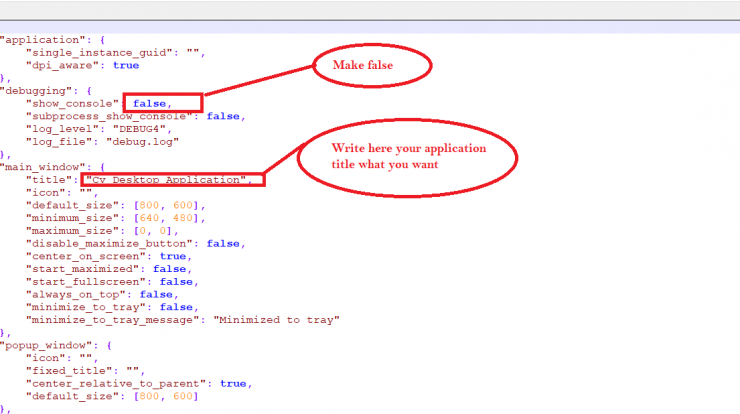Click the "disable_maximize_button" key
The width and height of the screenshot is (740, 414).
(x=109, y=244)
